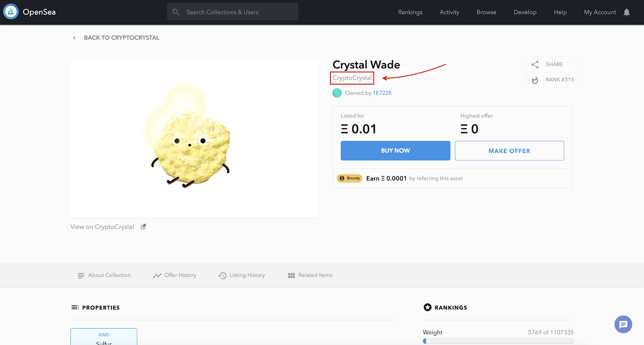Viewport: 644px width, 345px height.
Task: Click the OpenSea brand text
Action: [x=39, y=12]
